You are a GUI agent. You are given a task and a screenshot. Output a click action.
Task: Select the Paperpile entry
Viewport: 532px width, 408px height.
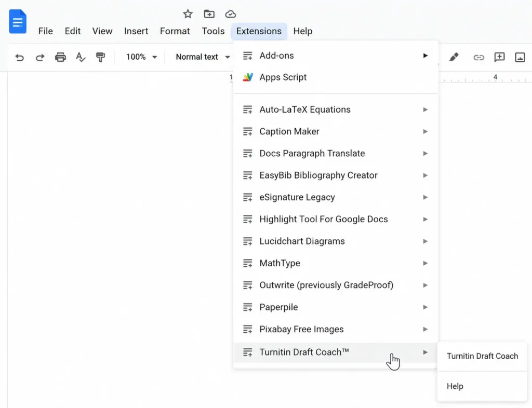(336, 307)
